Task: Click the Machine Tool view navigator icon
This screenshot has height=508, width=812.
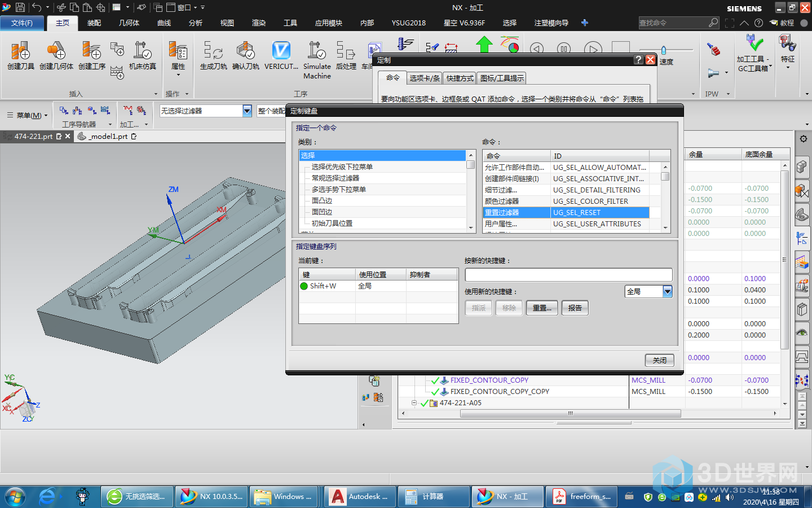Action: click(77, 110)
